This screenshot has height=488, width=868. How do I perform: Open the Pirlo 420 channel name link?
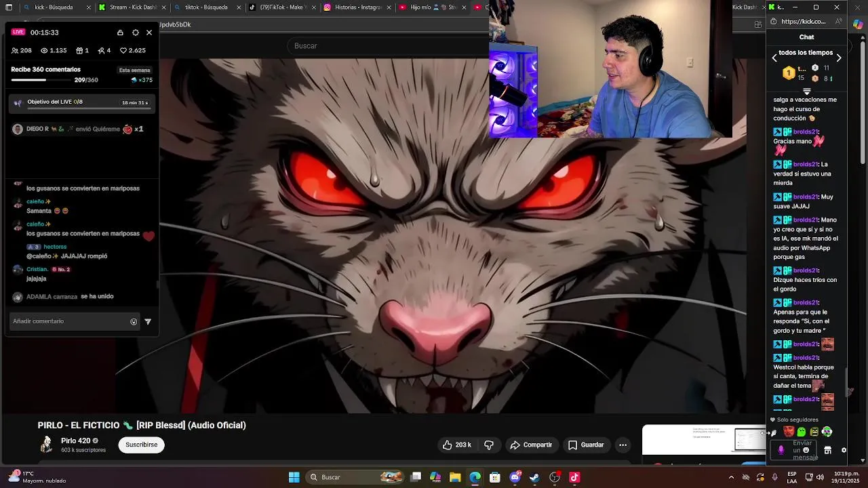click(x=75, y=441)
